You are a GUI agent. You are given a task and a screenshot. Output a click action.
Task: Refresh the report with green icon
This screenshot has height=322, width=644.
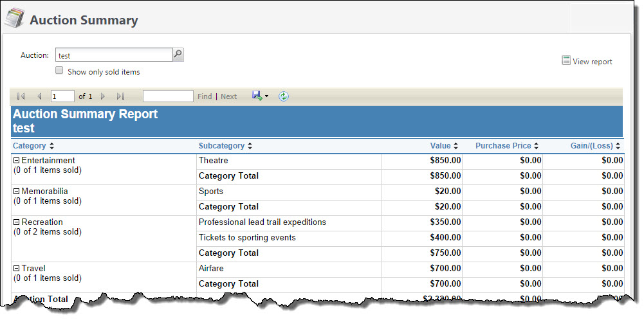[x=284, y=96]
